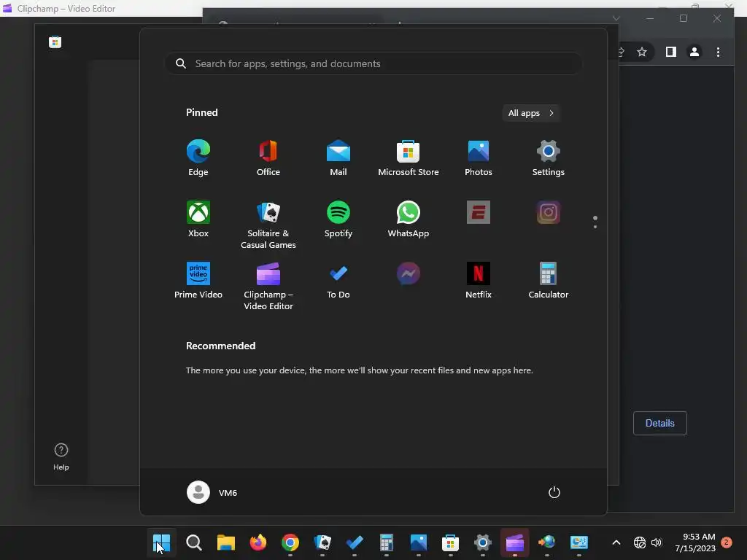Open Edge from pinned apps
The width and height of the screenshot is (747, 560).
[x=198, y=158]
